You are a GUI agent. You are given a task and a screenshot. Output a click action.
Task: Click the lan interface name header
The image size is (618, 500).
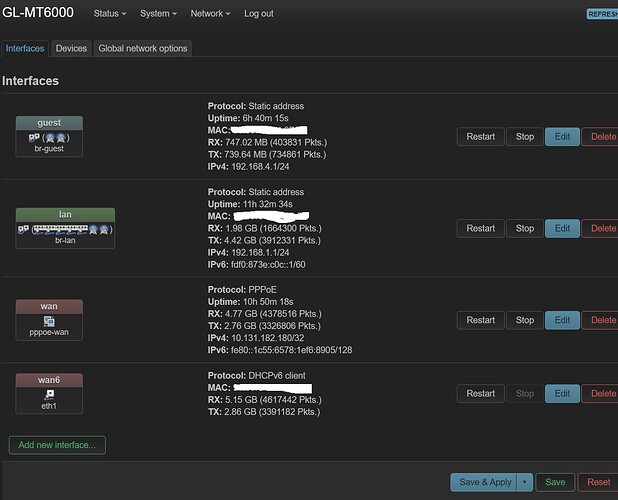click(65, 215)
